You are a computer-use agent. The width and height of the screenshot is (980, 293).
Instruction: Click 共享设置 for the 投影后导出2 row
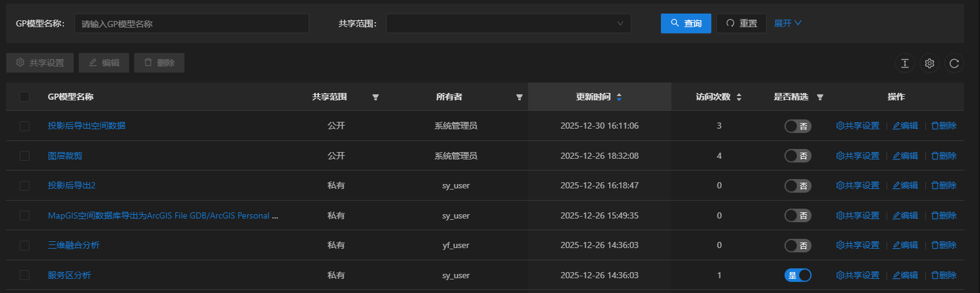858,185
